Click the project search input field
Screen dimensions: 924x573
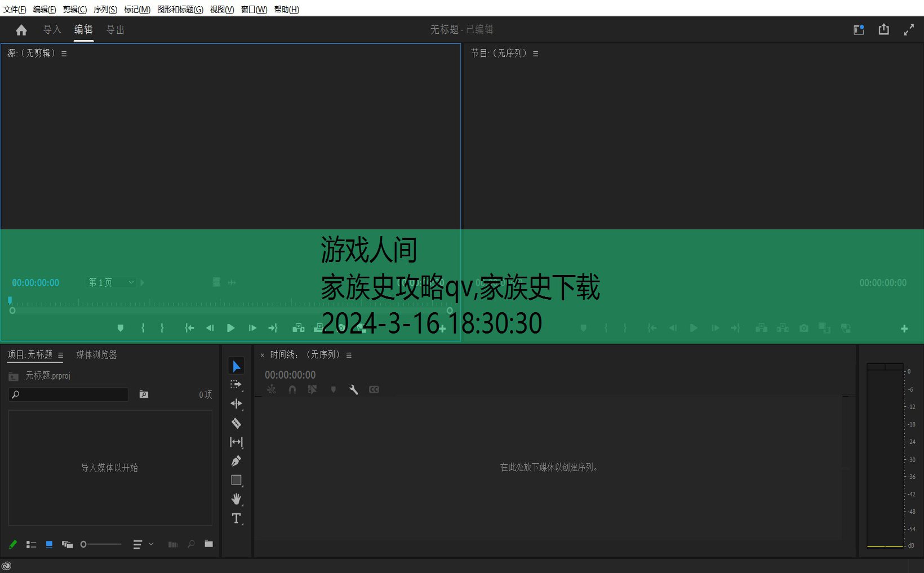coord(68,394)
